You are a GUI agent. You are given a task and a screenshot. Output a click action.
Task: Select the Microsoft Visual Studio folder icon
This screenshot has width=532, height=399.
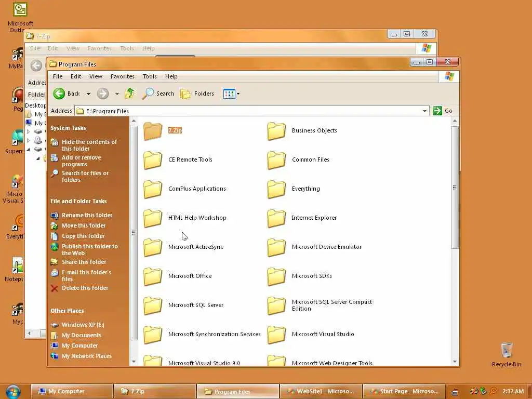click(x=276, y=335)
